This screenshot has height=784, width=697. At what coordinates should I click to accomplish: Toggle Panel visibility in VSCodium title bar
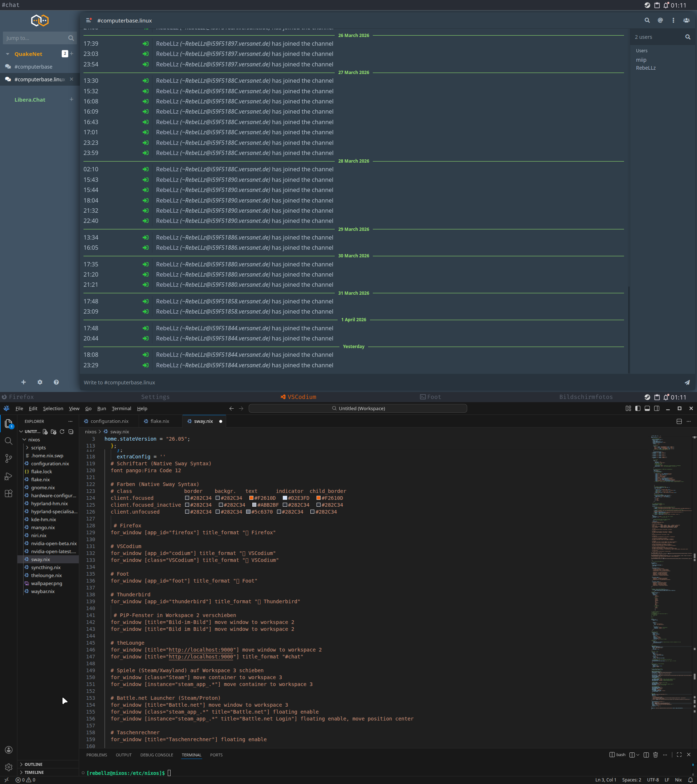647,408
